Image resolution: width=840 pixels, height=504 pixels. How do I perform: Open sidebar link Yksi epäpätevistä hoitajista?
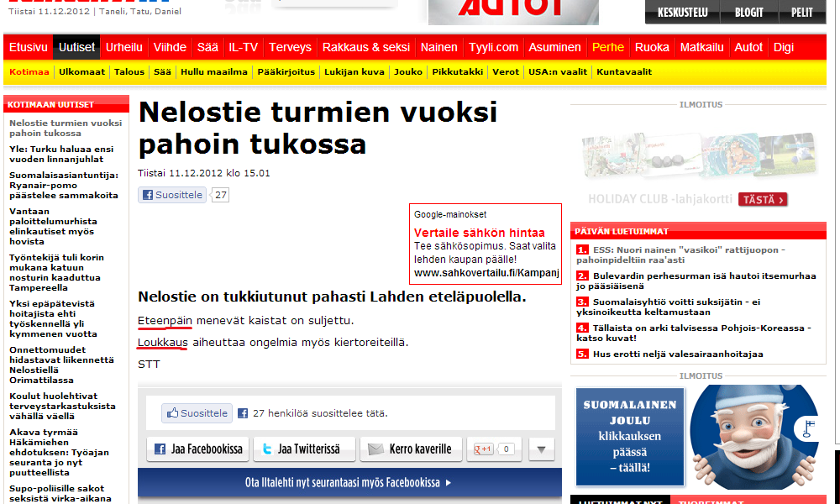coord(53,318)
